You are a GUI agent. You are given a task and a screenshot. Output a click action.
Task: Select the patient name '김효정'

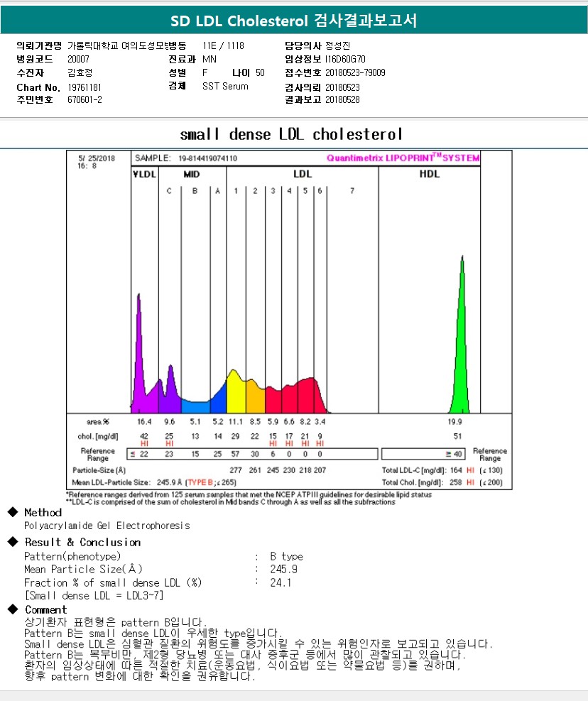click(x=80, y=72)
